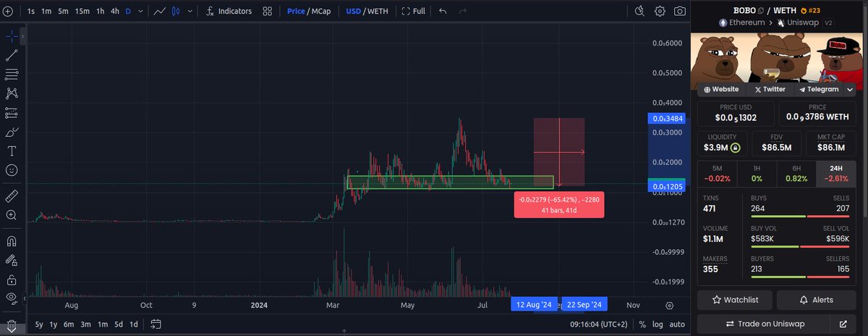
Task: Activate the zoom in tool
Action: [12, 215]
